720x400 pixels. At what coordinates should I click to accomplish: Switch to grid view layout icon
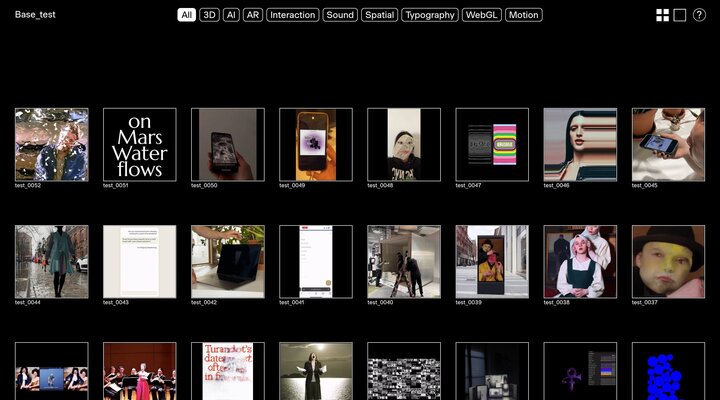coord(662,15)
